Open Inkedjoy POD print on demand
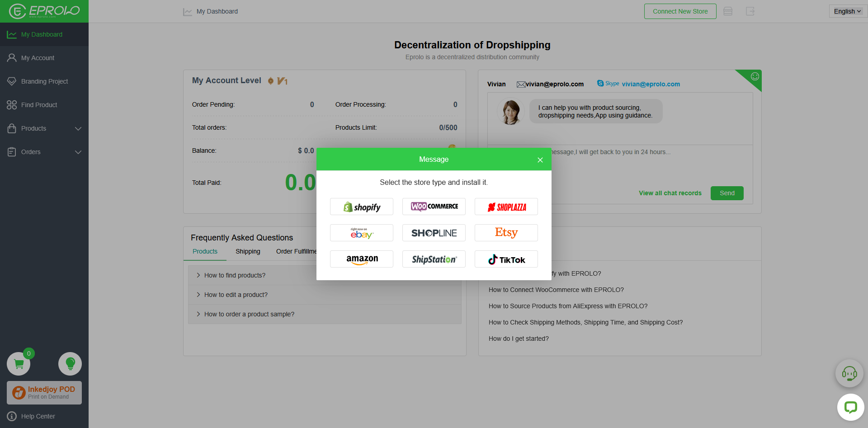868x428 pixels. coord(44,392)
